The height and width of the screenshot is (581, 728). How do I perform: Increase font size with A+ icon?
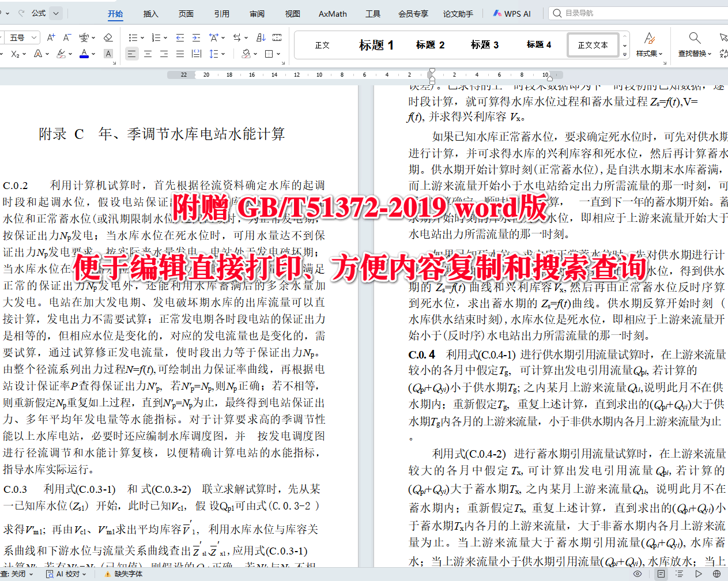51,37
